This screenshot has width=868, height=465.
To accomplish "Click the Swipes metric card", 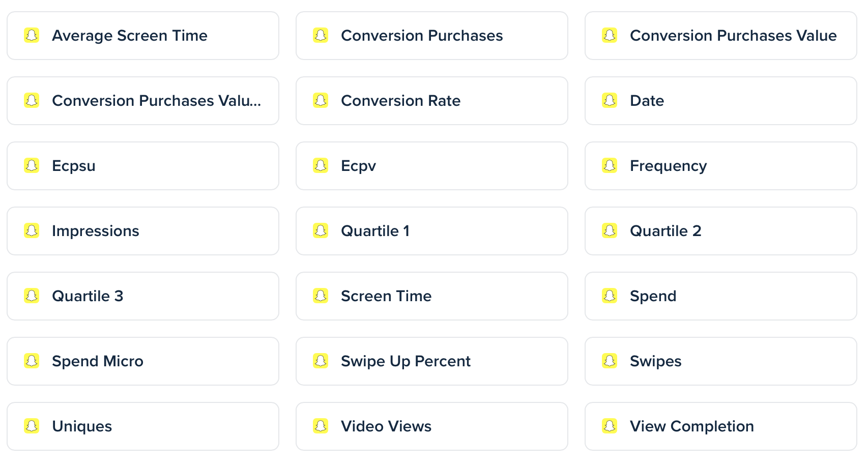I will pyautogui.click(x=720, y=361).
